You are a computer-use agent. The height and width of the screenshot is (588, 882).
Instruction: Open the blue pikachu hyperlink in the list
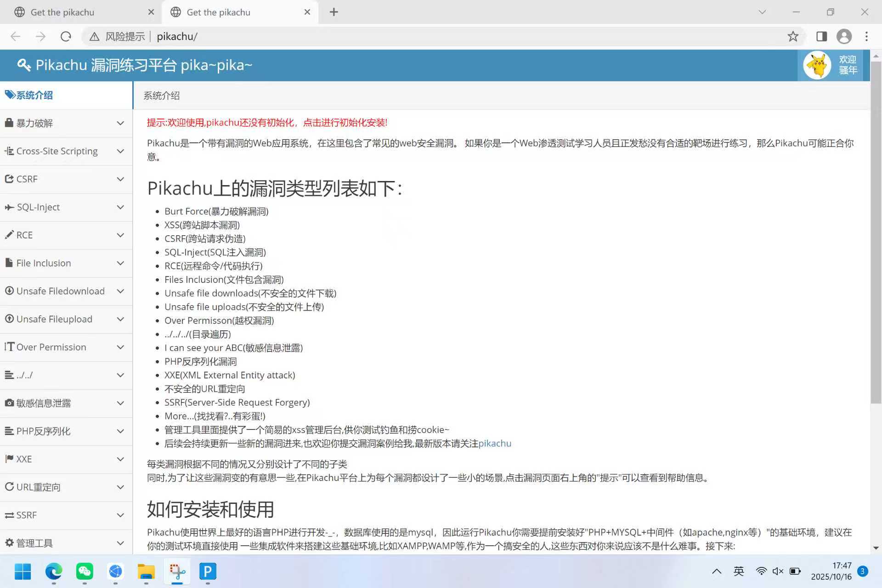click(x=495, y=443)
